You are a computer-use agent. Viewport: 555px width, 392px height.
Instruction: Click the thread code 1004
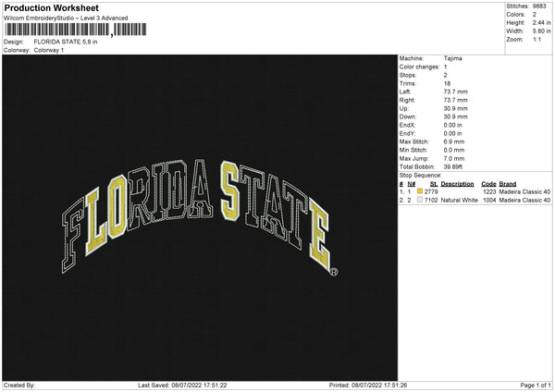pyautogui.click(x=489, y=201)
